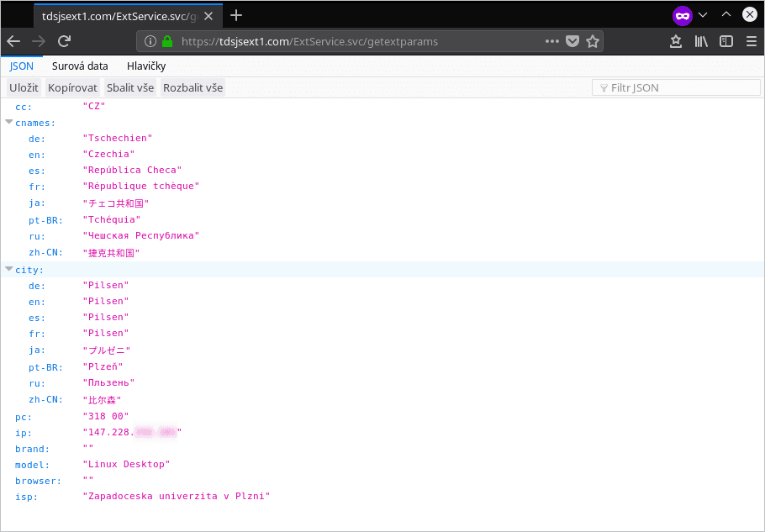Click the "Zapadoceska univerzita v Plzni" value
The image size is (765, 532).
tap(177, 497)
